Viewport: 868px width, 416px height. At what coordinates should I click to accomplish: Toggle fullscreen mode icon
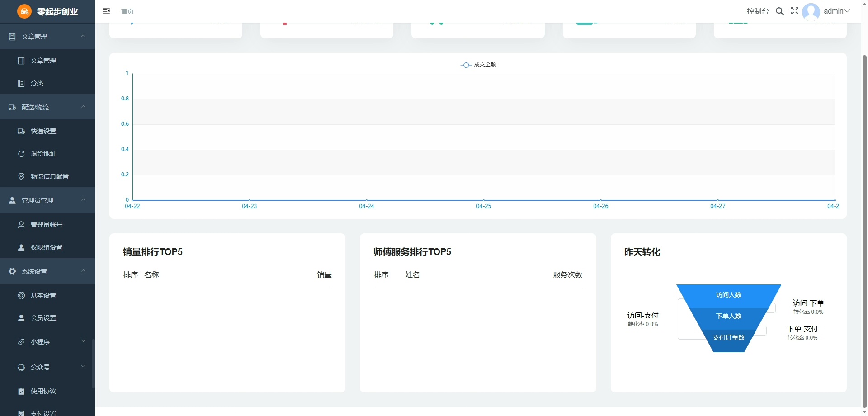click(794, 11)
